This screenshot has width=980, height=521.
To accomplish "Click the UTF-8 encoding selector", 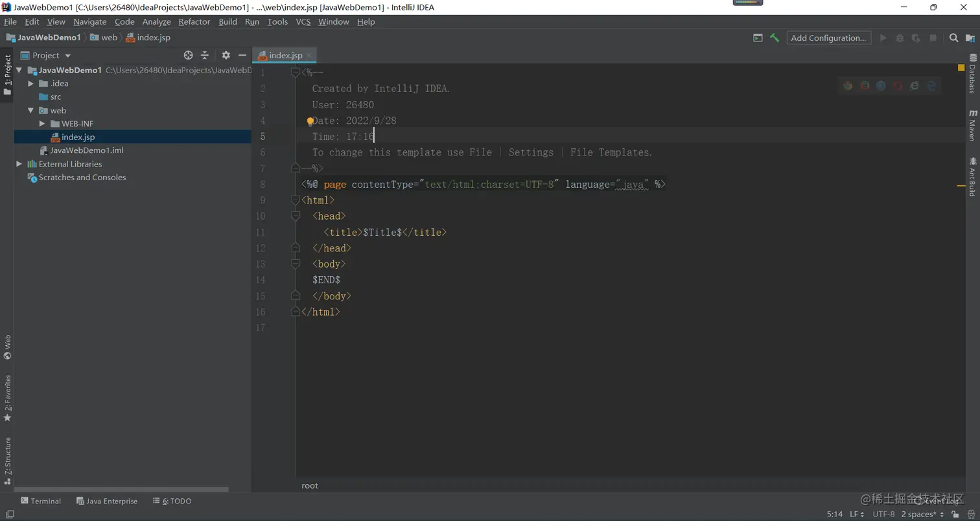I will click(883, 514).
